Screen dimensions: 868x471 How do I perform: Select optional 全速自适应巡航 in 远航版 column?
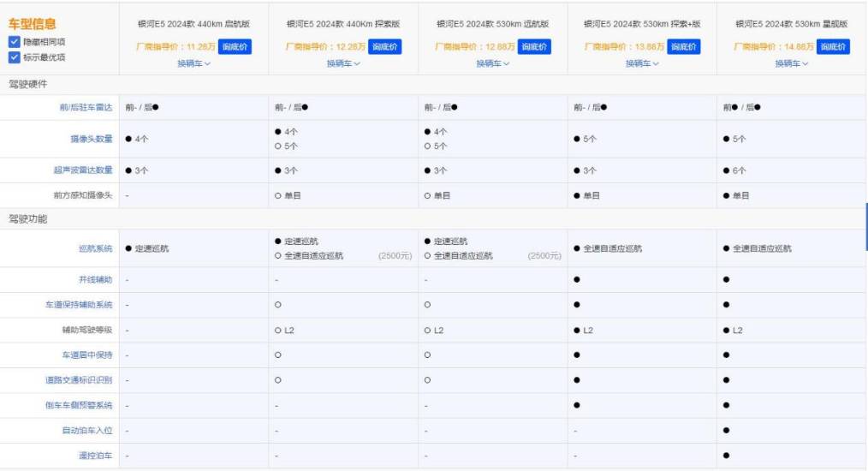click(462, 255)
